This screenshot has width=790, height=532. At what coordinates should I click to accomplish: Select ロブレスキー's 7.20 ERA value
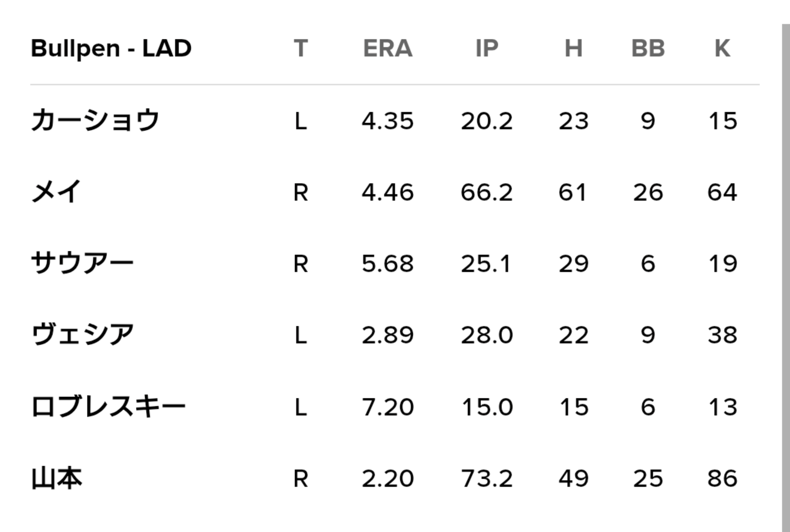[x=388, y=407]
